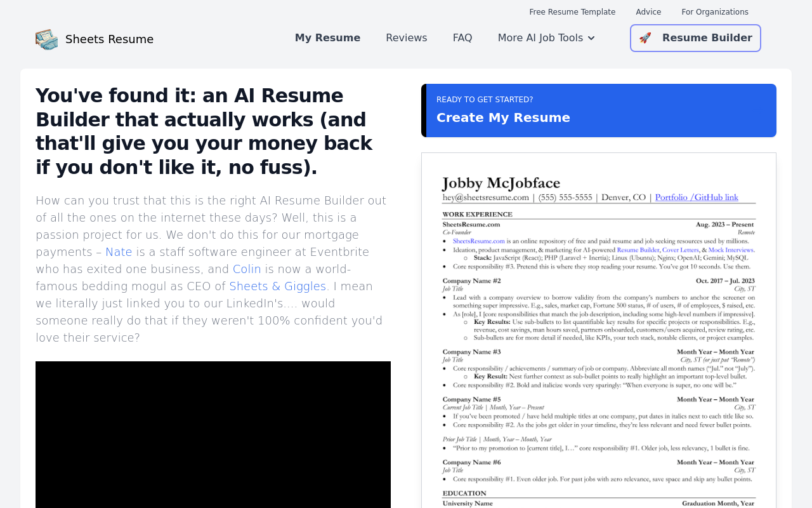Screen dimensions: 812x508
Task: Open the My Resume nav item
Action: [327, 38]
